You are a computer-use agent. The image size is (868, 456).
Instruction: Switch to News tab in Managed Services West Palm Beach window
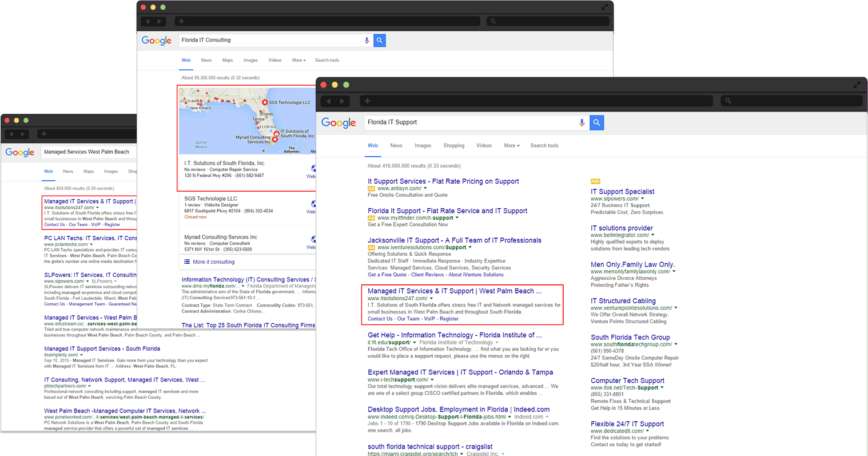[68, 171]
